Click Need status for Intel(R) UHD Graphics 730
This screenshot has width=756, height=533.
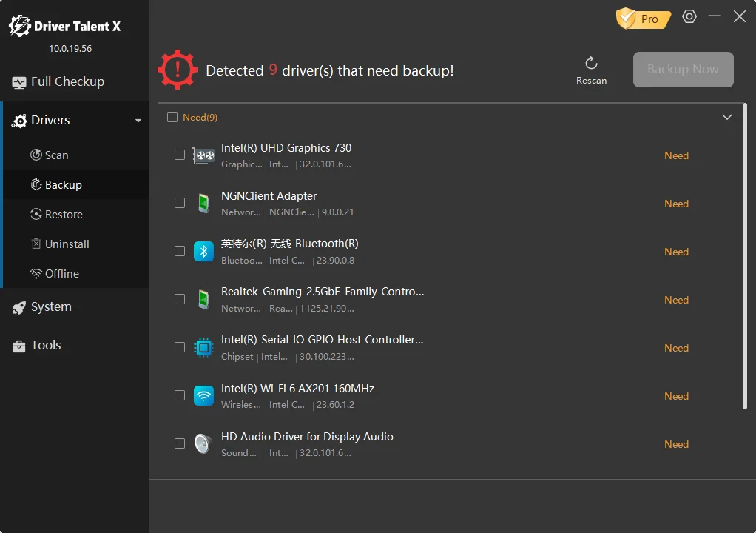676,155
